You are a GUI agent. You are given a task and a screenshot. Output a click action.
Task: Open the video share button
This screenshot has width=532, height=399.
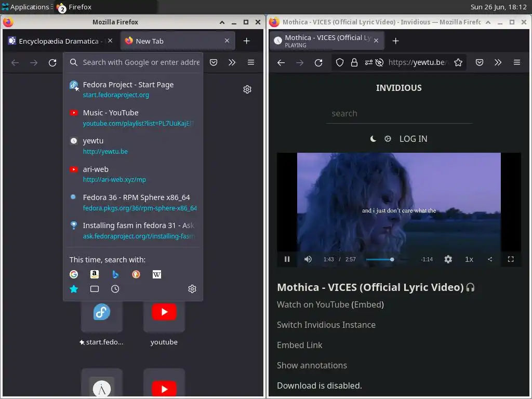coord(489,259)
